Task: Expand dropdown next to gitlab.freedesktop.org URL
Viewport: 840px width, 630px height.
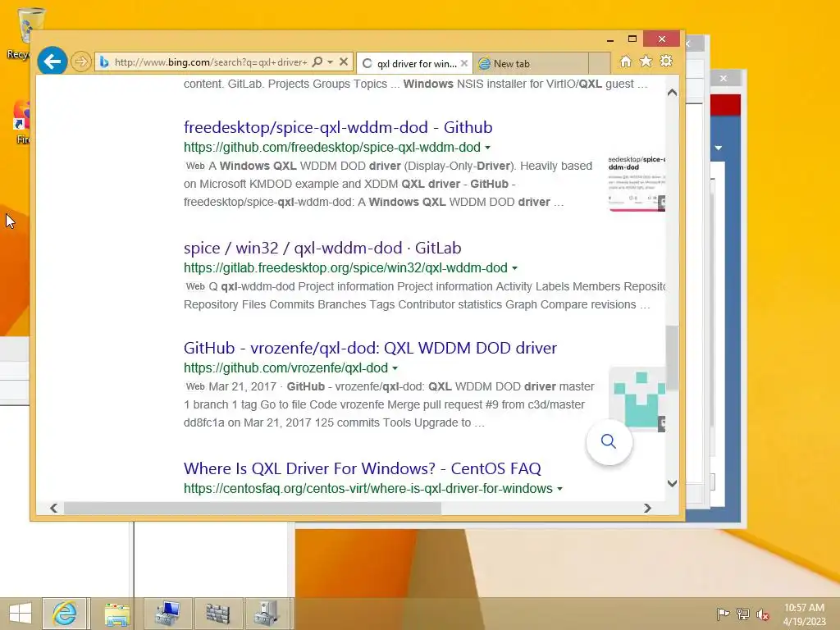Action: [x=515, y=268]
